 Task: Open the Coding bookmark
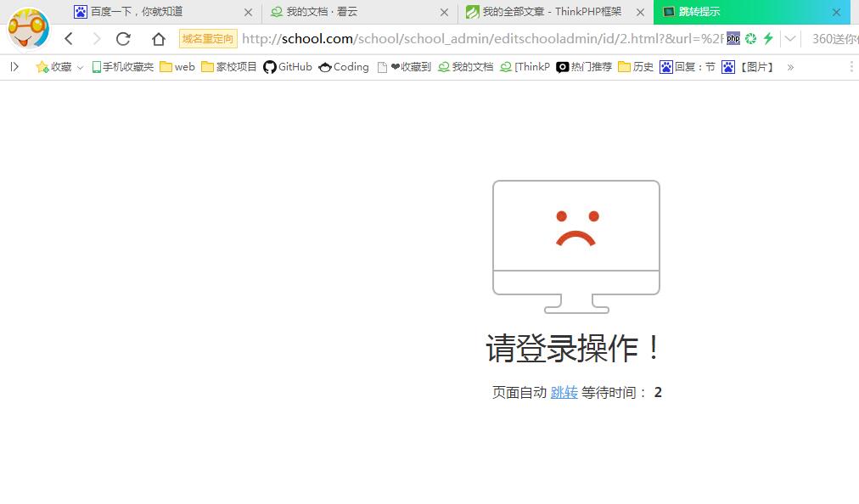coord(344,67)
